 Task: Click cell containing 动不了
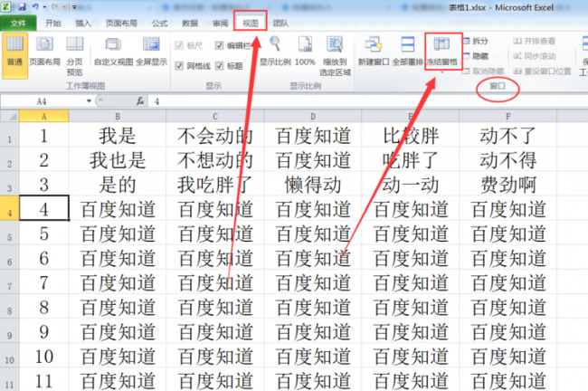pyautogui.click(x=508, y=135)
